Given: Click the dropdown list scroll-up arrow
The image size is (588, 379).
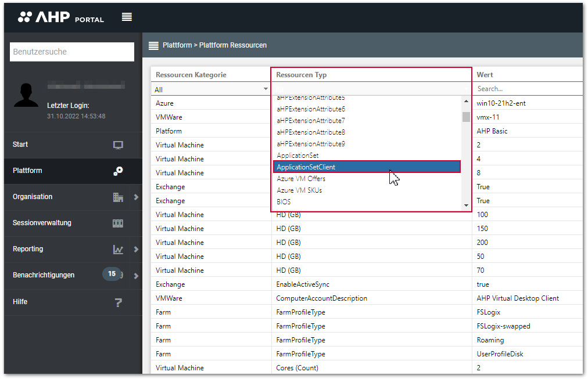Looking at the screenshot, I should click(x=466, y=101).
